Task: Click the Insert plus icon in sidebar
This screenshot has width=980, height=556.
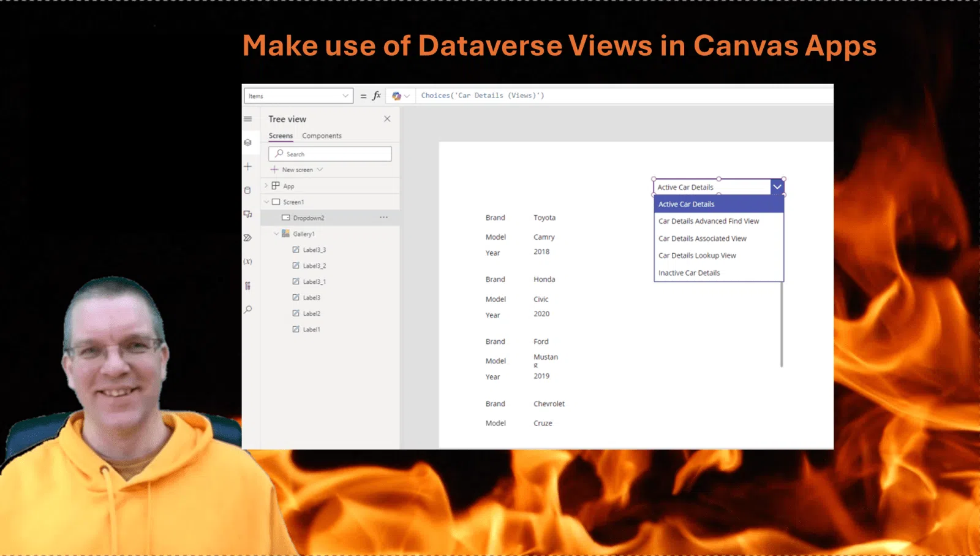Action: coord(248,166)
